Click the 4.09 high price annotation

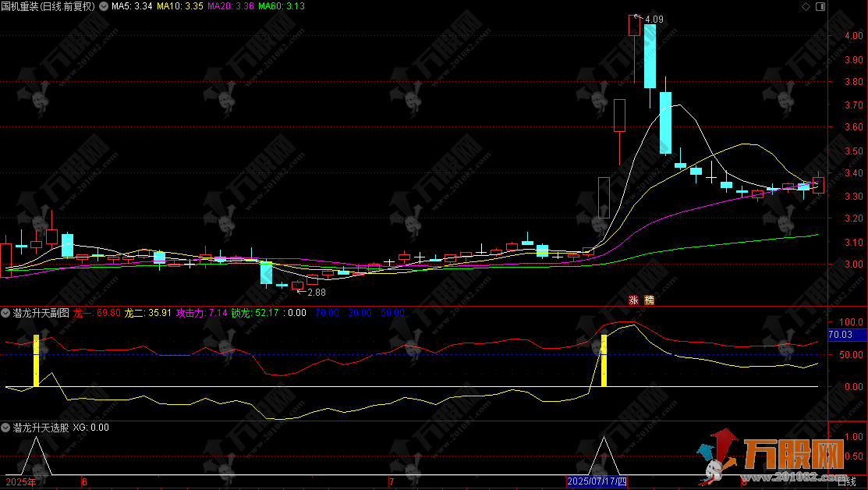pyautogui.click(x=654, y=20)
